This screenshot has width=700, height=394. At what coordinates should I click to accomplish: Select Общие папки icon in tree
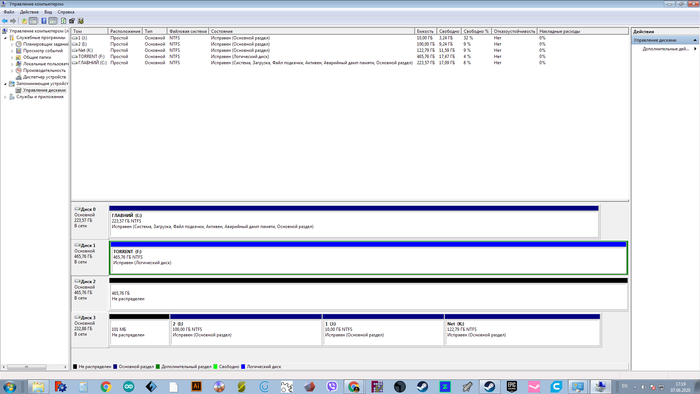[19, 57]
